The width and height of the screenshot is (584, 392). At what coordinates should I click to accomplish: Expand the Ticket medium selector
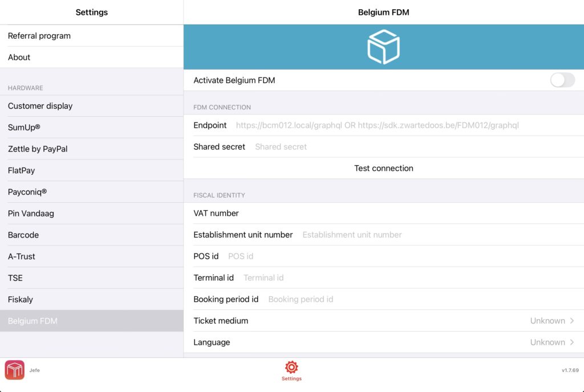click(383, 321)
